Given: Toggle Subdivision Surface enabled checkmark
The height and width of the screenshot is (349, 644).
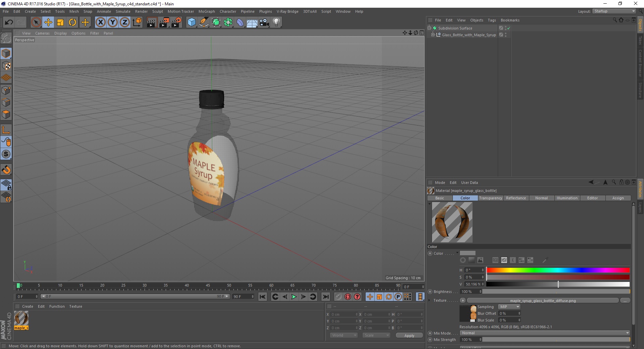Looking at the screenshot, I should point(508,28).
